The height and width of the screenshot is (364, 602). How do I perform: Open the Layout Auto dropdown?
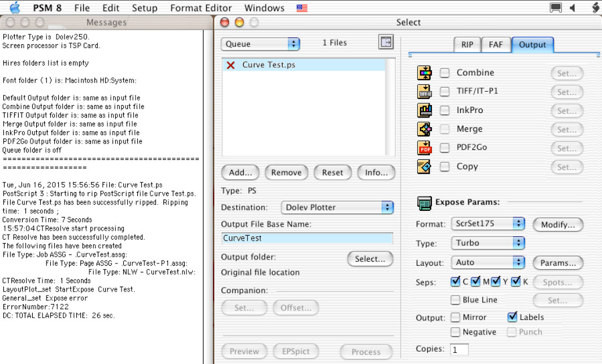488,262
